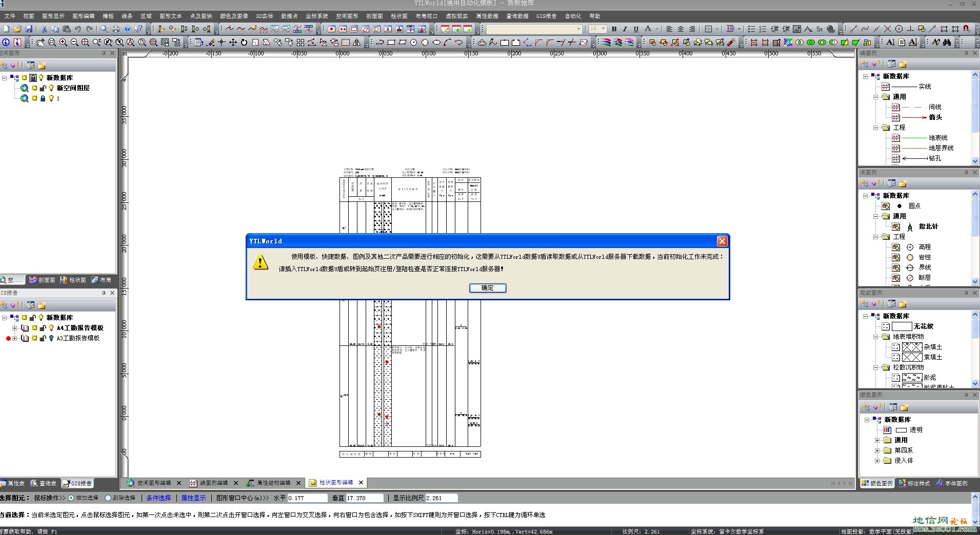This screenshot has width=980, height=535.
Task: Click the 条件选择 link
Action: [x=158, y=498]
